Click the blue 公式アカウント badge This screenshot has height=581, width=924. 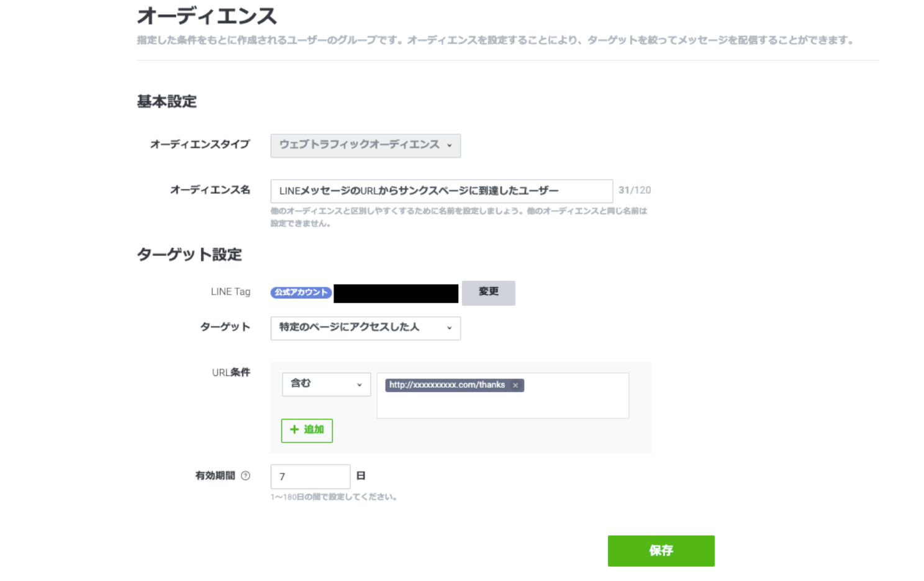(x=301, y=293)
